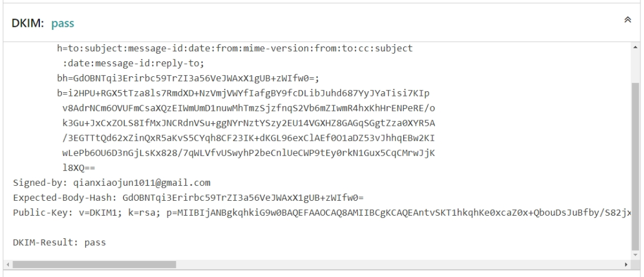Screen dimensions: 644x277
Task: Click the horizontal scrollbar right arrow
Action: pos(626,264)
